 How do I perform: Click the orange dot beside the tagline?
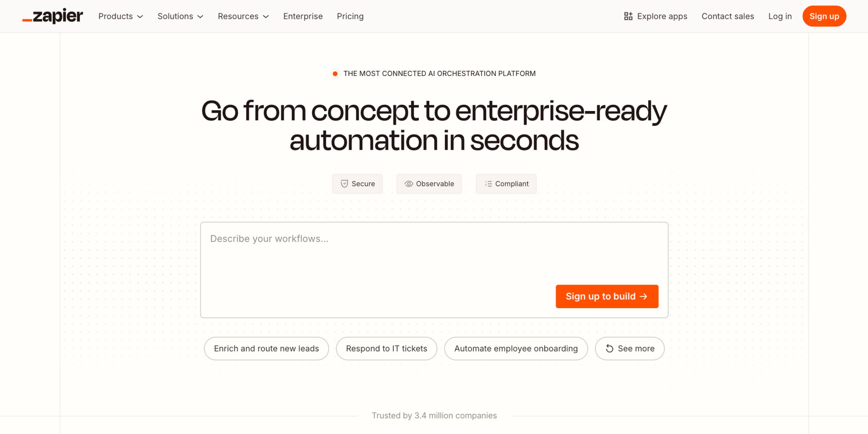click(335, 73)
